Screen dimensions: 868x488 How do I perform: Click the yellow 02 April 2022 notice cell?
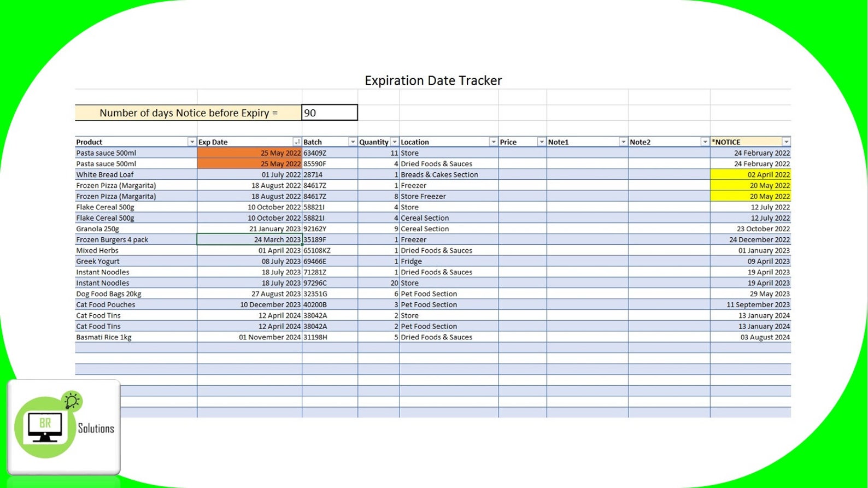(x=750, y=175)
